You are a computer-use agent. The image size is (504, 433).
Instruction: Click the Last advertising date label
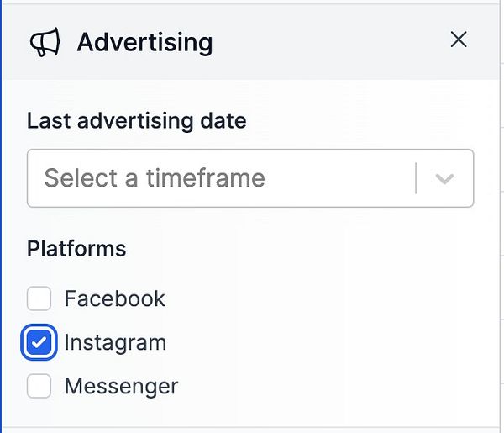pyautogui.click(x=136, y=120)
